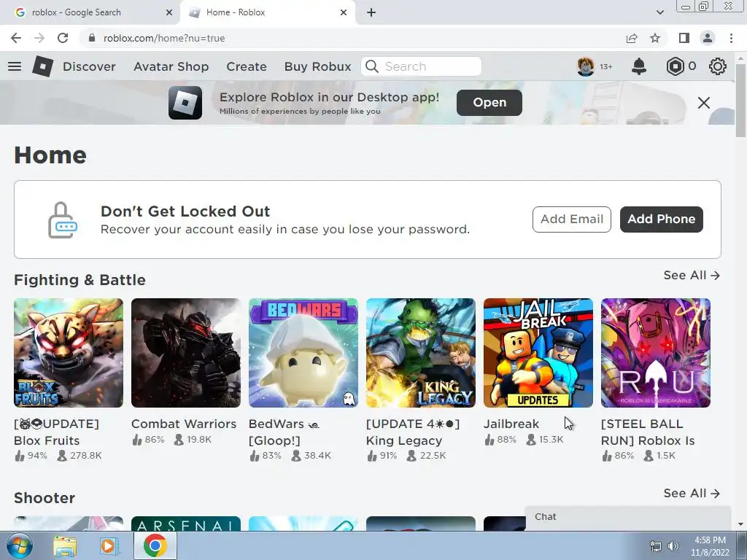747x560 pixels.
Task: Open the Chrome profile icon
Action: [708, 38]
